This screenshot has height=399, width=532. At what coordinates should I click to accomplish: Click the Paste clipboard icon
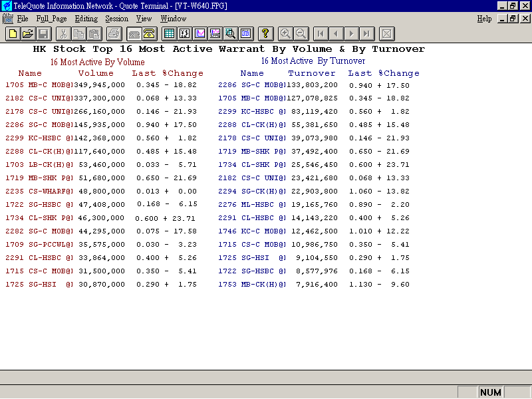94,34
